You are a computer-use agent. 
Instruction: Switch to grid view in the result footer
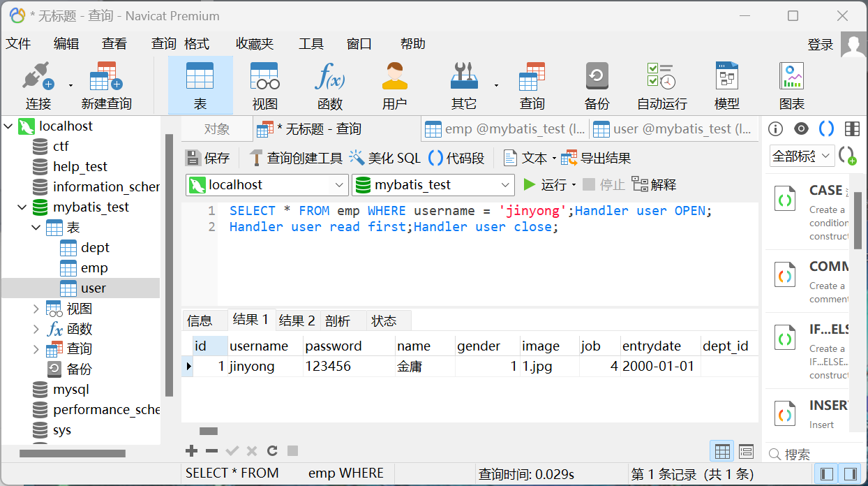[722, 451]
